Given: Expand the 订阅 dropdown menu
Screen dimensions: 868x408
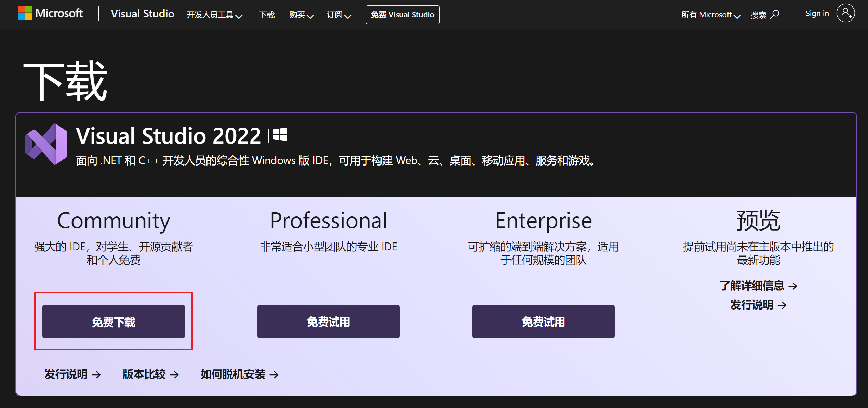Looking at the screenshot, I should [x=339, y=15].
